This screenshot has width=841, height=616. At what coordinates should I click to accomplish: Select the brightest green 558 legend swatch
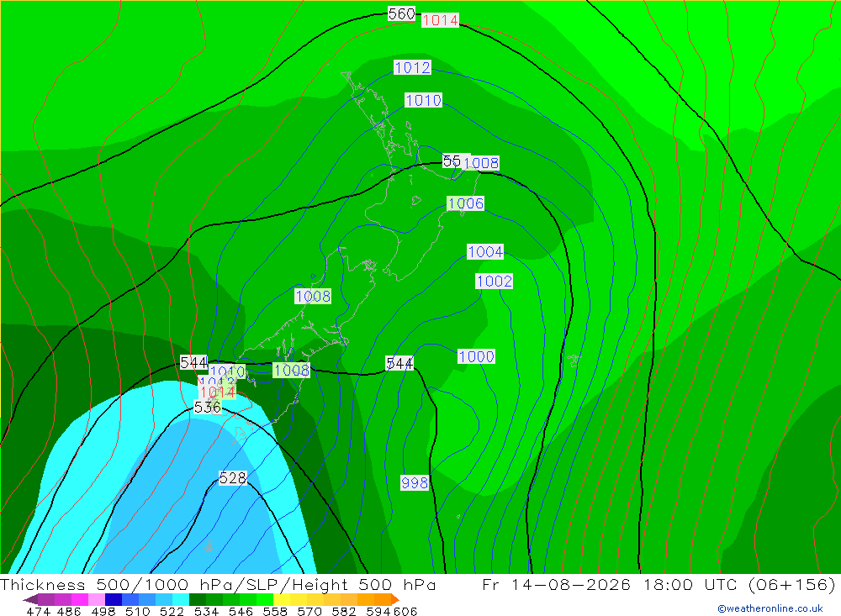pyautogui.click(x=265, y=599)
